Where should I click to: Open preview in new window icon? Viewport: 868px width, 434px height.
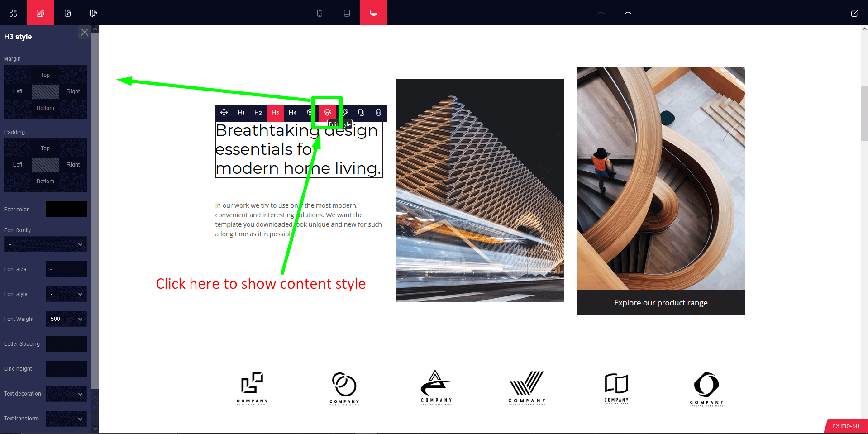point(854,13)
